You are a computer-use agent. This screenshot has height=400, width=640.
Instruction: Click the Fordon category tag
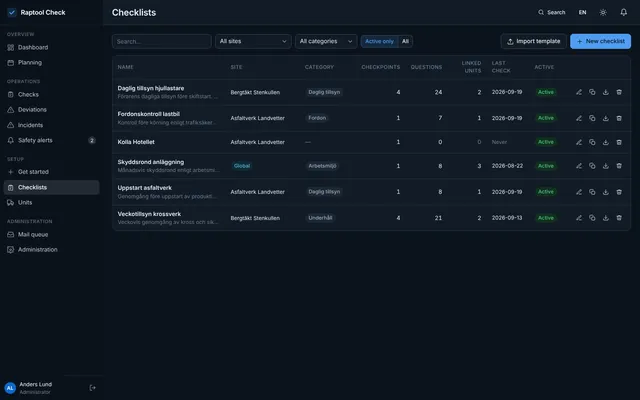tap(317, 118)
